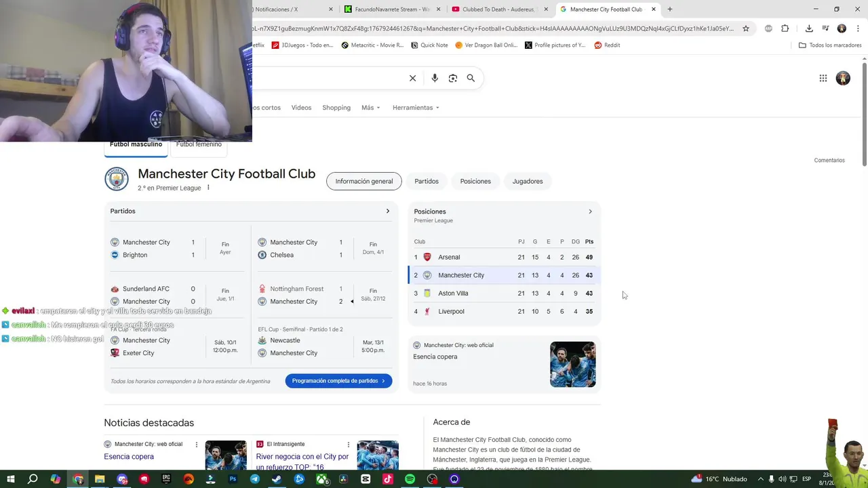Open Shopping search filter
868x488 pixels.
336,108
